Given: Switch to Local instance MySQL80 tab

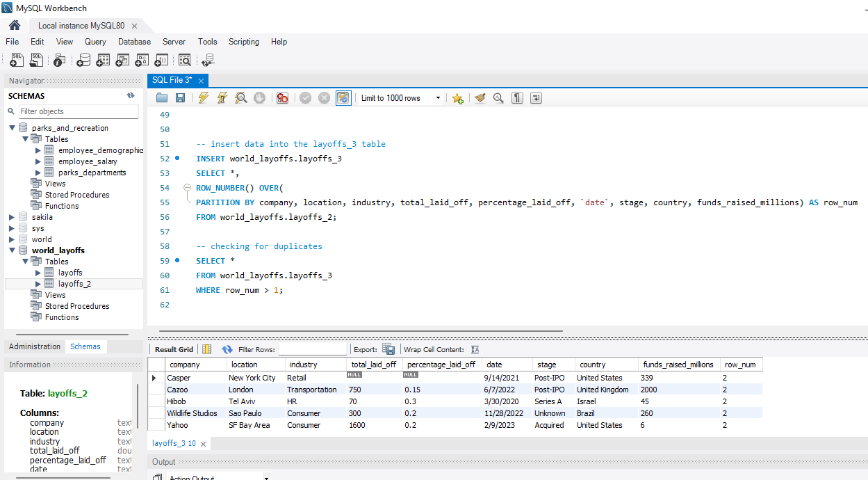Looking at the screenshot, I should point(81,26).
